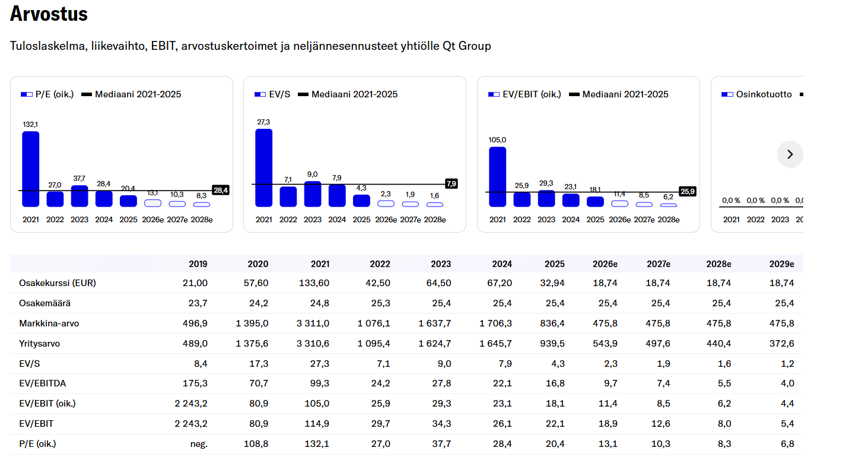Select the 2021 bar in P/E chart
The height and width of the screenshot is (457, 868).
31,169
